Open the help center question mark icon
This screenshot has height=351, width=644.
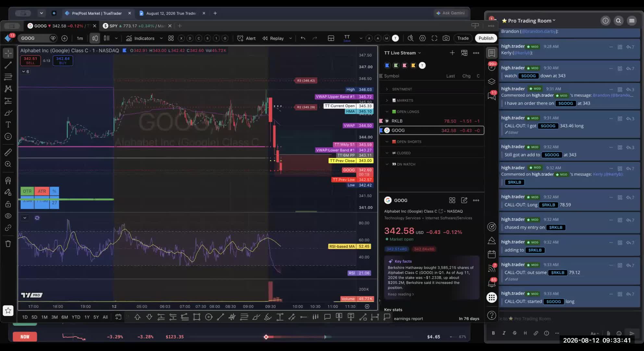[491, 315]
